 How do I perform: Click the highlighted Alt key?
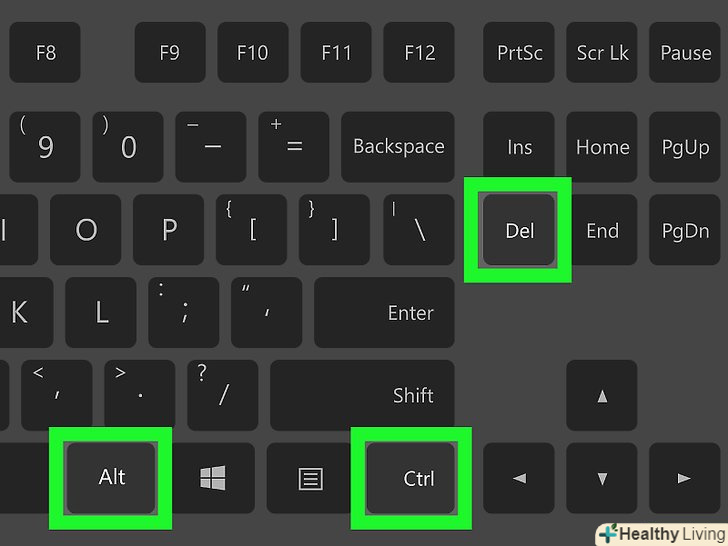[x=111, y=478]
